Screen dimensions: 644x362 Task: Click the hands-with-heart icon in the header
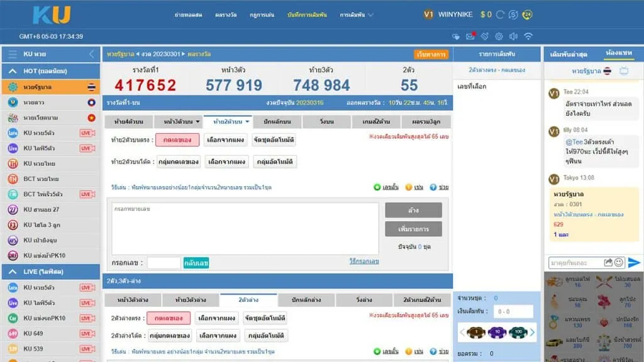click(x=456, y=36)
